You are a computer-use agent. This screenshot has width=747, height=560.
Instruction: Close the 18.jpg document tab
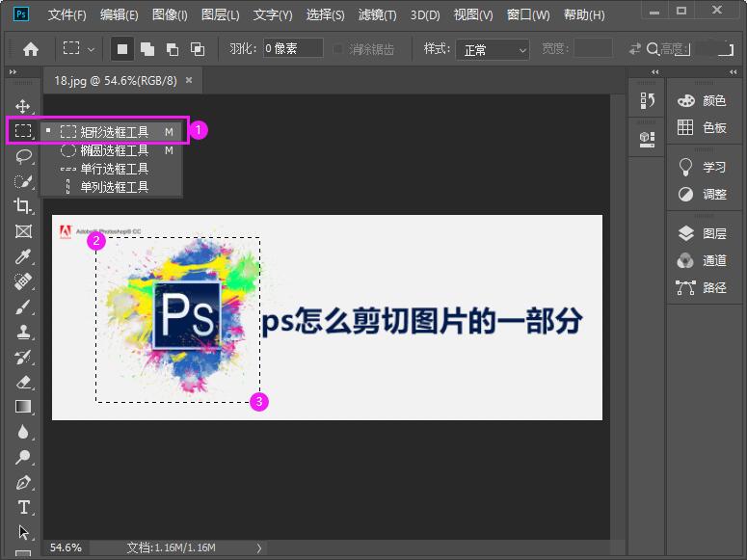tap(189, 80)
